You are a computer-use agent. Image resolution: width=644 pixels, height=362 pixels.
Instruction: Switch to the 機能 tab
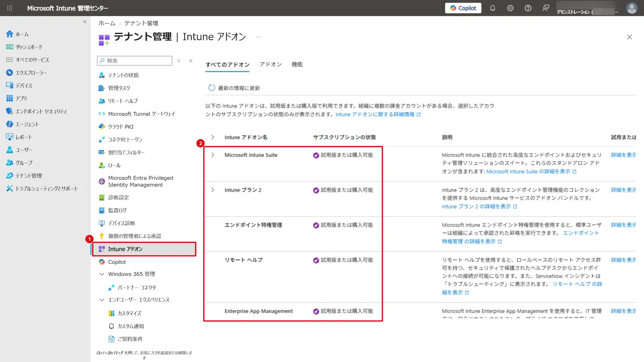point(297,64)
